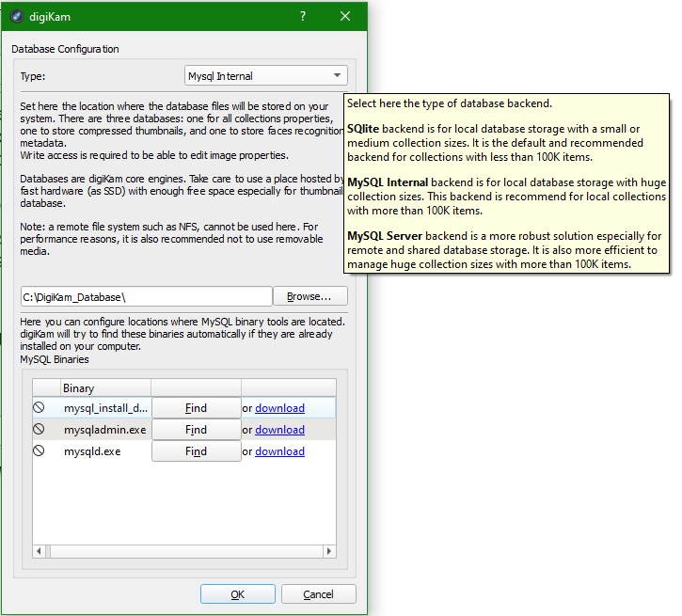Click the question mark help button

pos(303,17)
